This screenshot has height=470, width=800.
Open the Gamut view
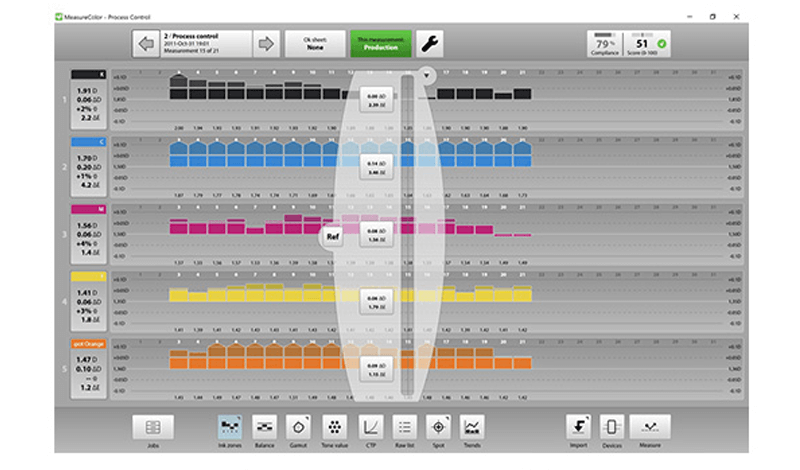pyautogui.click(x=298, y=427)
